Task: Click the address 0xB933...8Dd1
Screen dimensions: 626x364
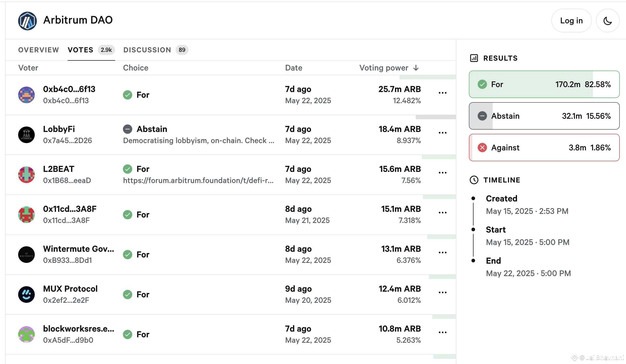Action: click(x=67, y=260)
